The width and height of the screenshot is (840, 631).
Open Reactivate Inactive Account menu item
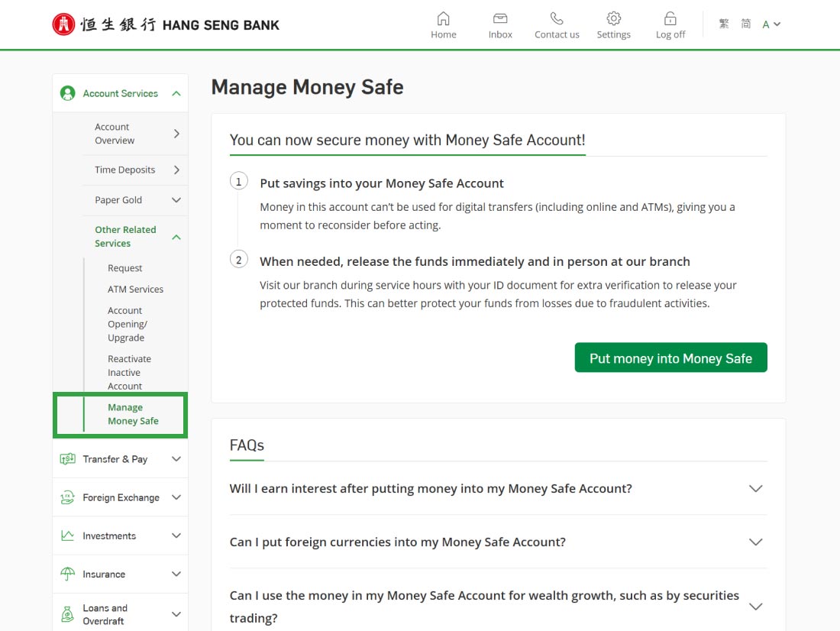[x=129, y=372]
